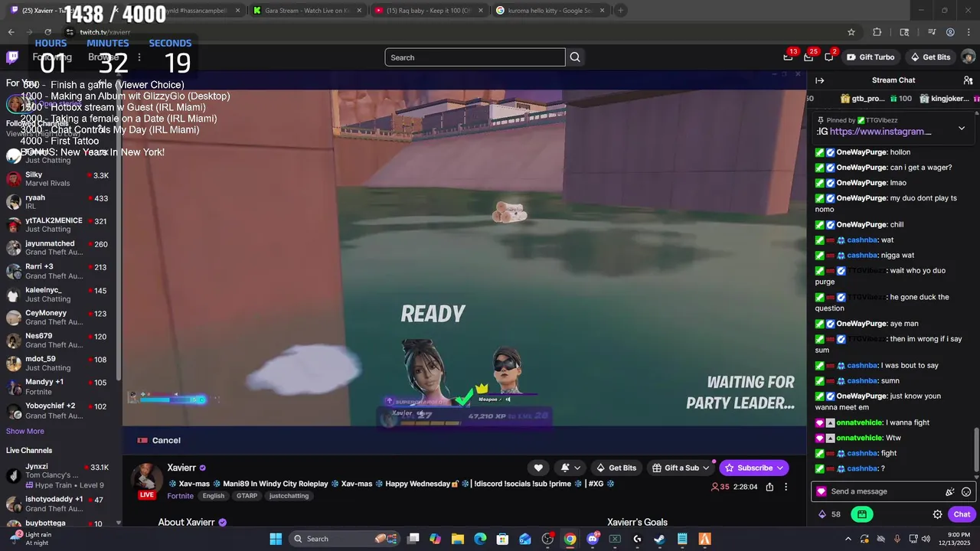Image resolution: width=980 pixels, height=551 pixels.
Task: Click Cancel in the Fortnite lobby
Action: [159, 440]
